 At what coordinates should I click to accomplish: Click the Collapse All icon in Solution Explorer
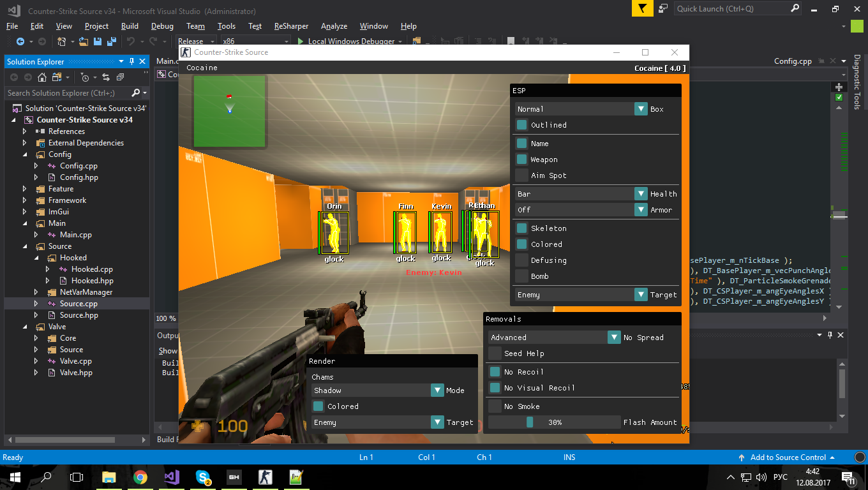[121, 77]
